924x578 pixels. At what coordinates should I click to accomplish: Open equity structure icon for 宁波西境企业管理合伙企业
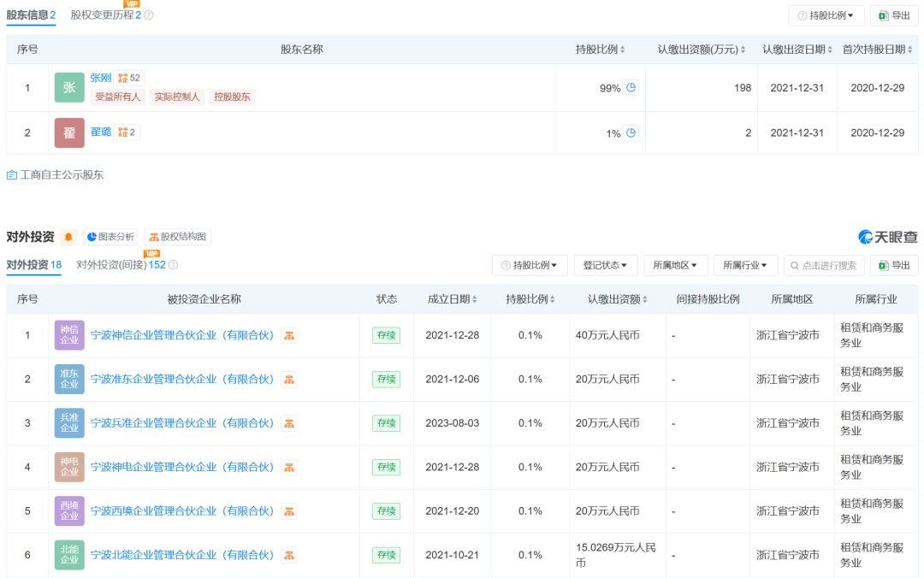289,511
